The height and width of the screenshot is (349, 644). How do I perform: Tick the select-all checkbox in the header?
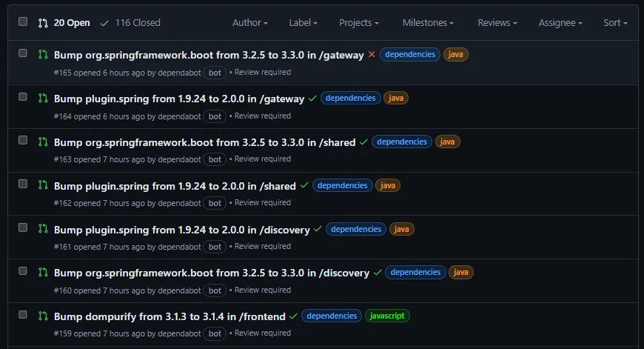coord(23,22)
